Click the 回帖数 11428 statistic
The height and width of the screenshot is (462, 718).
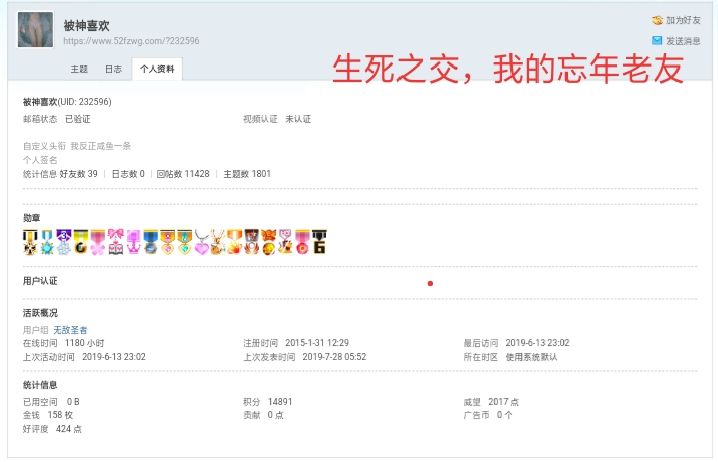183,174
